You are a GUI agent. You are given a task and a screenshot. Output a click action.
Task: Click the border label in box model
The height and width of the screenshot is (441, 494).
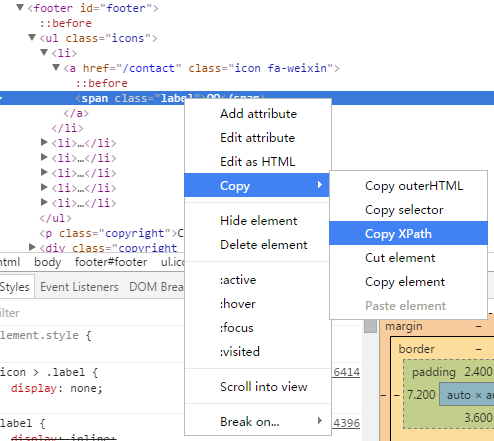tap(416, 349)
